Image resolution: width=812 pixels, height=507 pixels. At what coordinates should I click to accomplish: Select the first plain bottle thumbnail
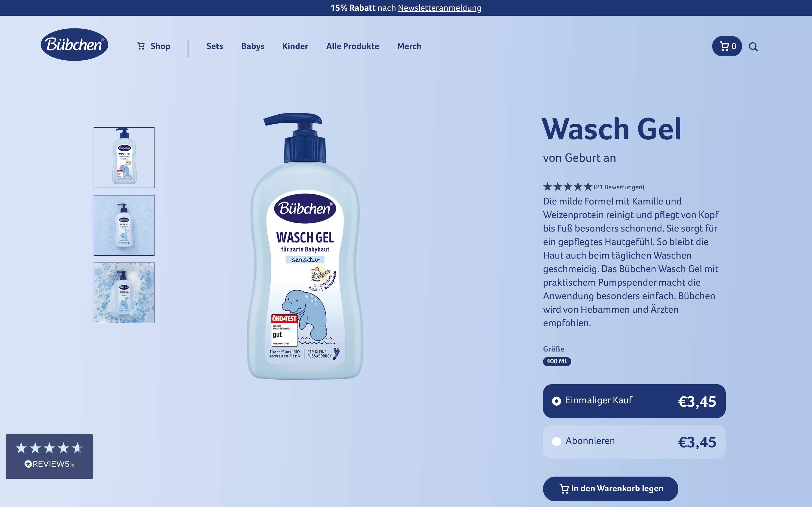pos(124,158)
